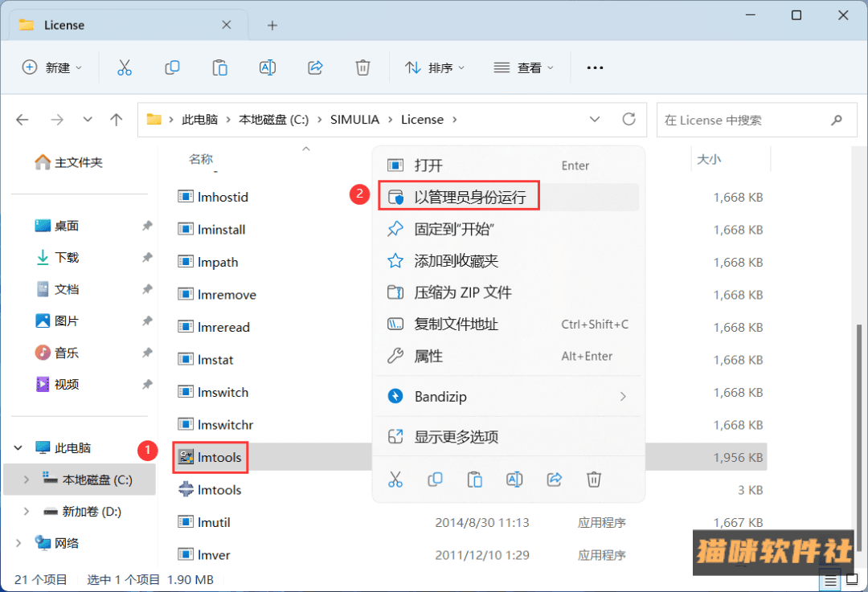Screen dimensions: 868x592
Task: Click the Rename icon in the top toolbar
Action: click(x=268, y=67)
